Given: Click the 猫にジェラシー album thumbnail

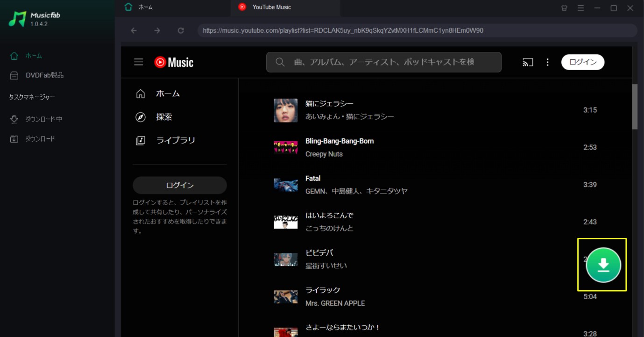Looking at the screenshot, I should pos(286,110).
